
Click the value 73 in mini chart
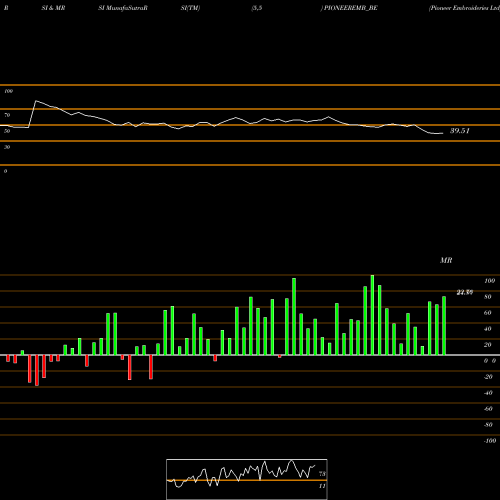[x=322, y=474]
